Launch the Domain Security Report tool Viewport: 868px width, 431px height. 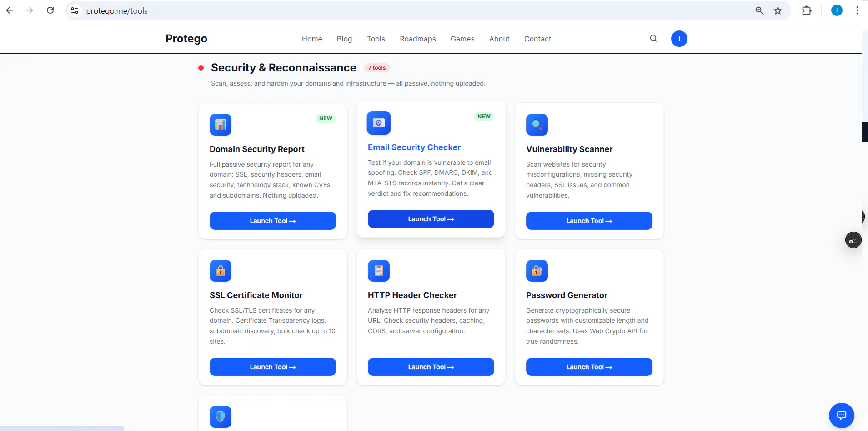coord(273,221)
